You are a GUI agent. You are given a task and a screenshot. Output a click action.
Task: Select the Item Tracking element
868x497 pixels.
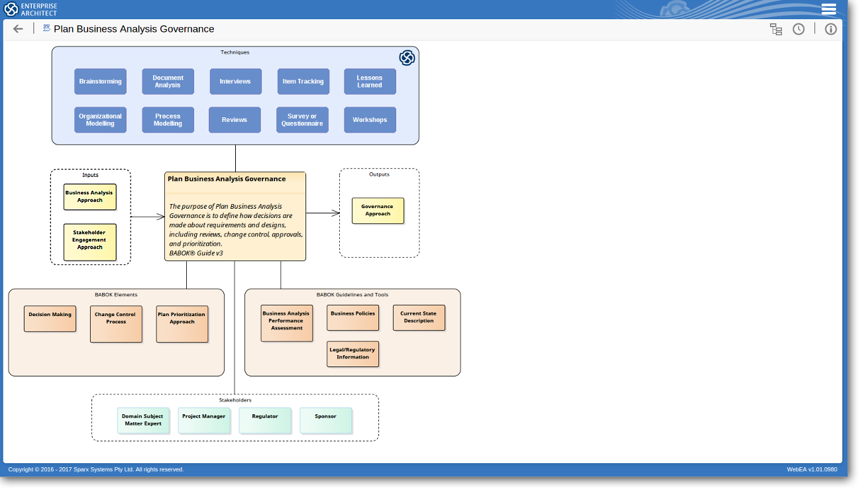(x=303, y=82)
